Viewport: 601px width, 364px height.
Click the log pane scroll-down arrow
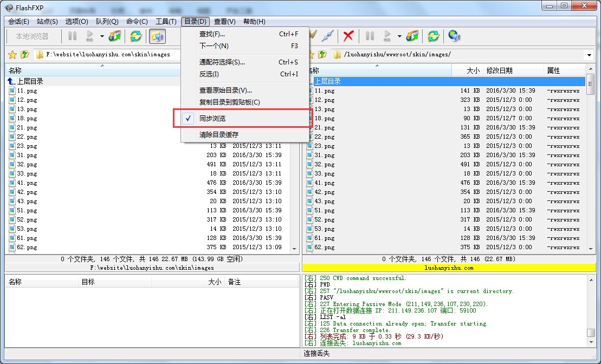click(x=591, y=342)
